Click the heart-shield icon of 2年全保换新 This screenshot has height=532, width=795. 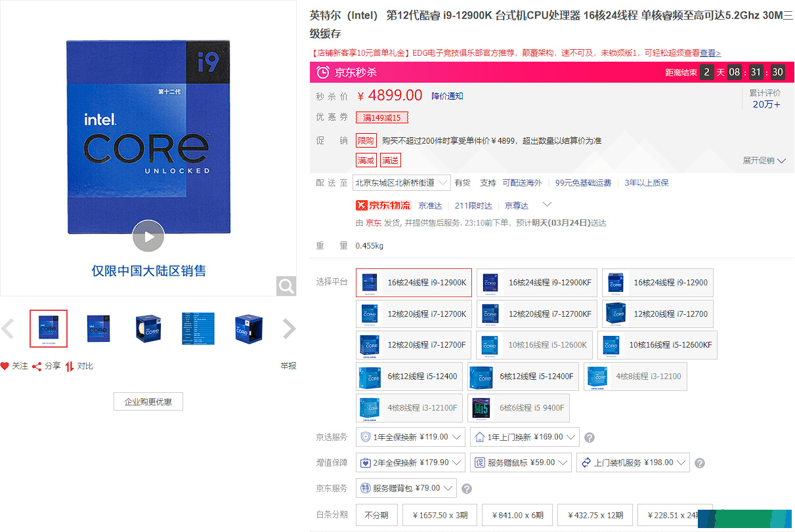pos(366,462)
